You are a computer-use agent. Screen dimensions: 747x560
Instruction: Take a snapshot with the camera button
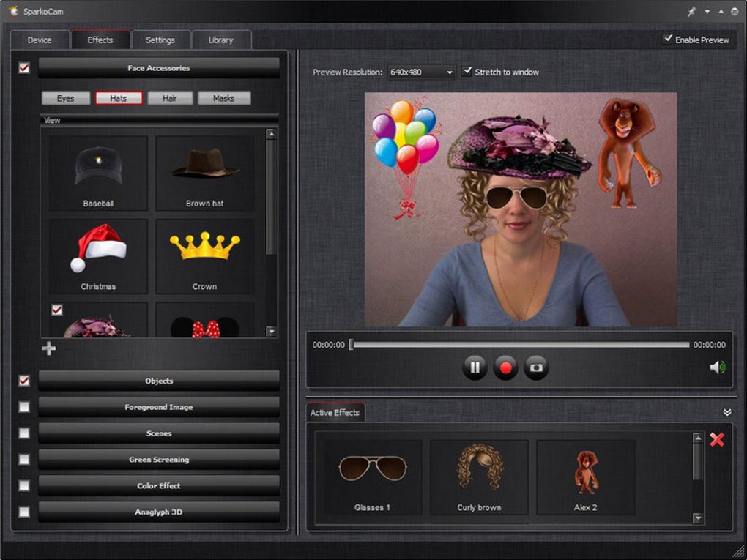tap(536, 367)
